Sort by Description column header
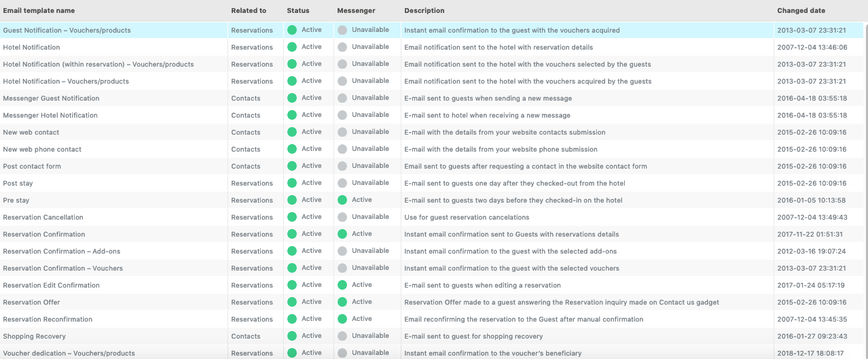The width and height of the screenshot is (868, 359). pyautogui.click(x=424, y=11)
